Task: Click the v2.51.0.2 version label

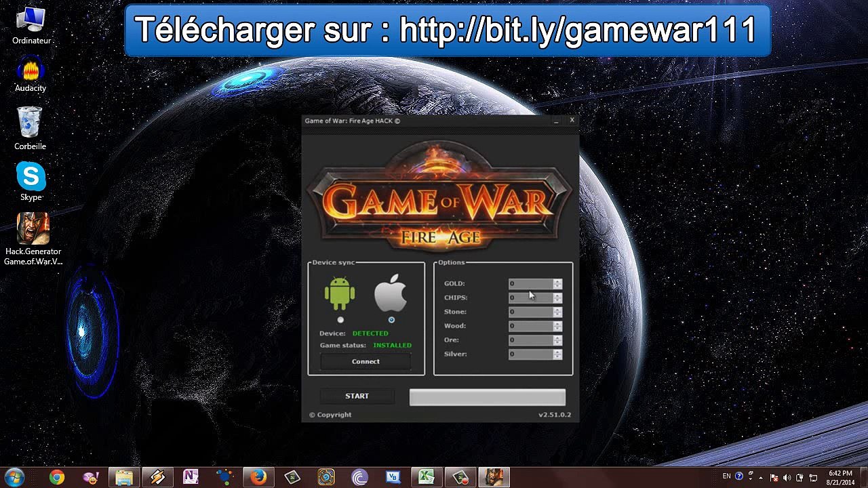Action: pyautogui.click(x=555, y=415)
